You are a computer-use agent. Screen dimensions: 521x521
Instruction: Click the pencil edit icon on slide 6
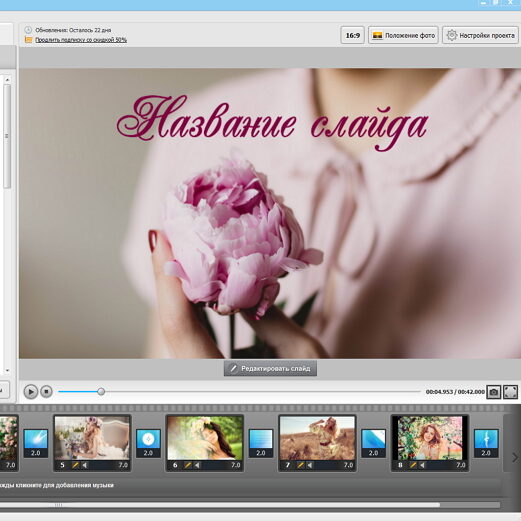click(x=188, y=465)
